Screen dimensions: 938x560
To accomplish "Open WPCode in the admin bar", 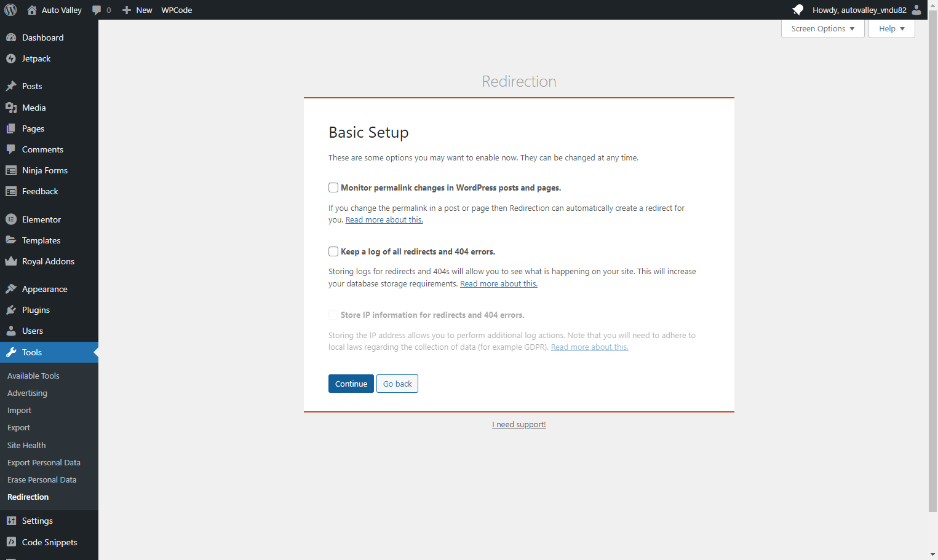I will (177, 10).
